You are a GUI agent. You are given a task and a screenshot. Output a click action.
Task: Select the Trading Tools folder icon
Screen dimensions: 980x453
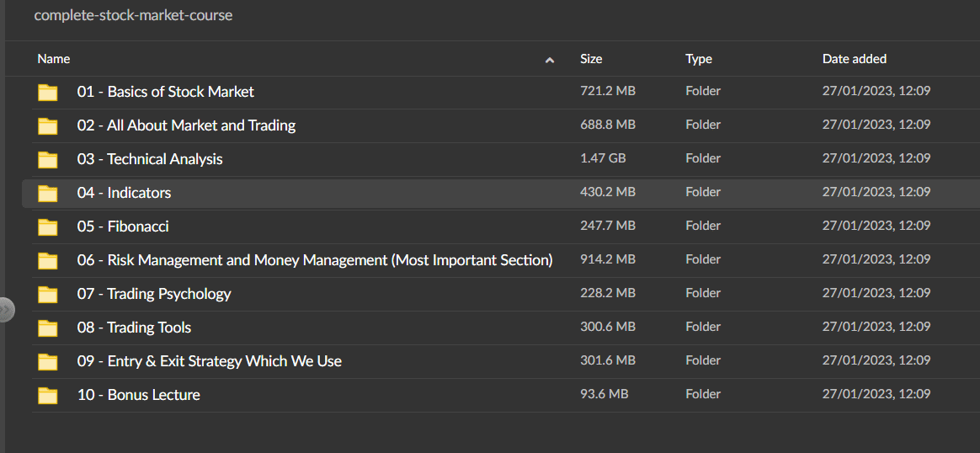[x=48, y=328]
